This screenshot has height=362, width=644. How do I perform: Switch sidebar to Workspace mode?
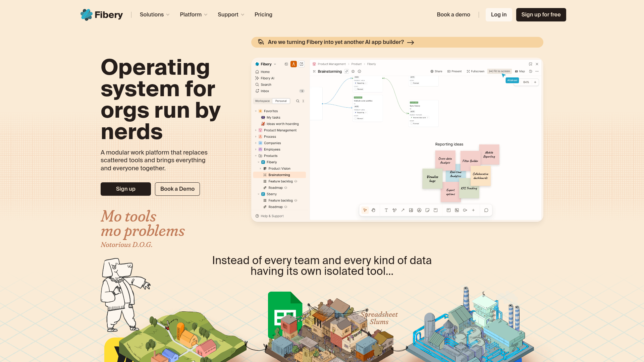pos(262,101)
